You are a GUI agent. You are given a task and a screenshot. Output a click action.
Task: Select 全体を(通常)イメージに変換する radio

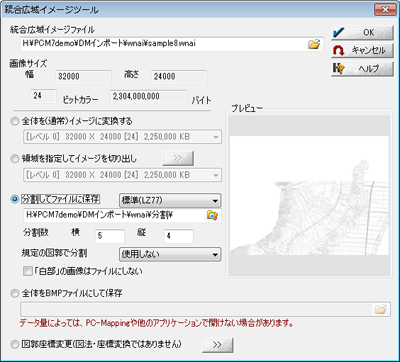click(15, 122)
